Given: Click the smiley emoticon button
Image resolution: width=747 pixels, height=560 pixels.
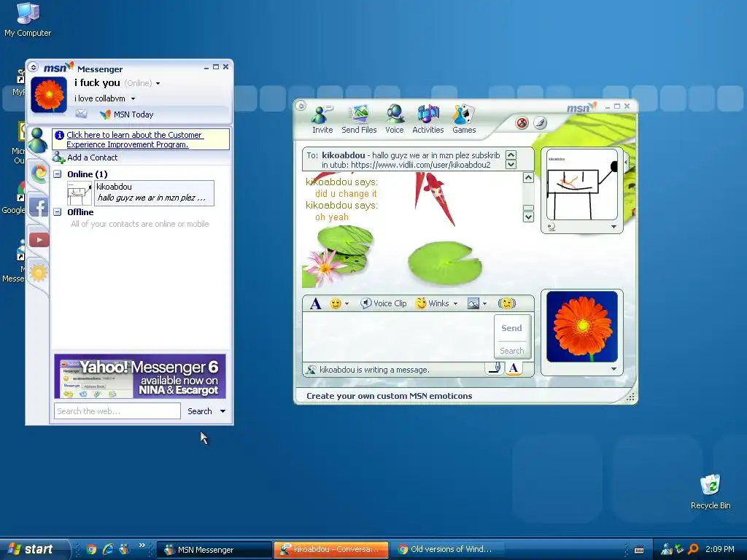Looking at the screenshot, I should pos(336,303).
